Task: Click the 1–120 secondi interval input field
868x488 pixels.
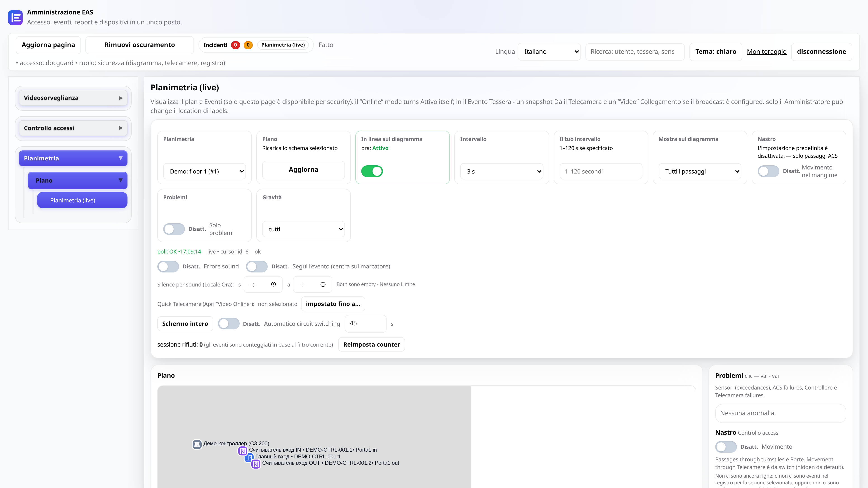Action: [601, 171]
